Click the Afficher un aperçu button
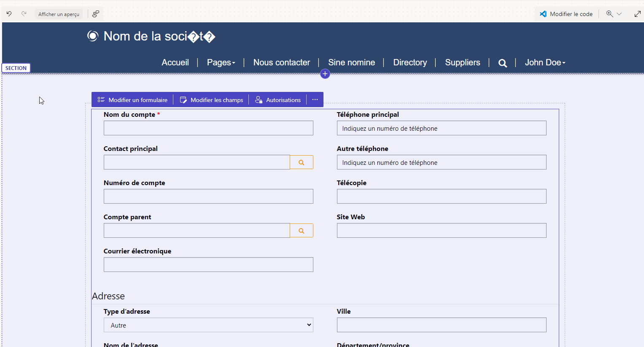Viewport: 644px width, 347px height. [59, 14]
